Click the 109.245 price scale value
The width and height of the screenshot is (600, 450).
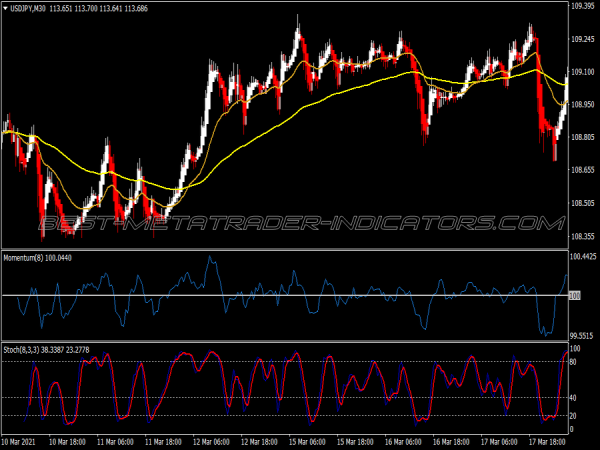(x=583, y=39)
